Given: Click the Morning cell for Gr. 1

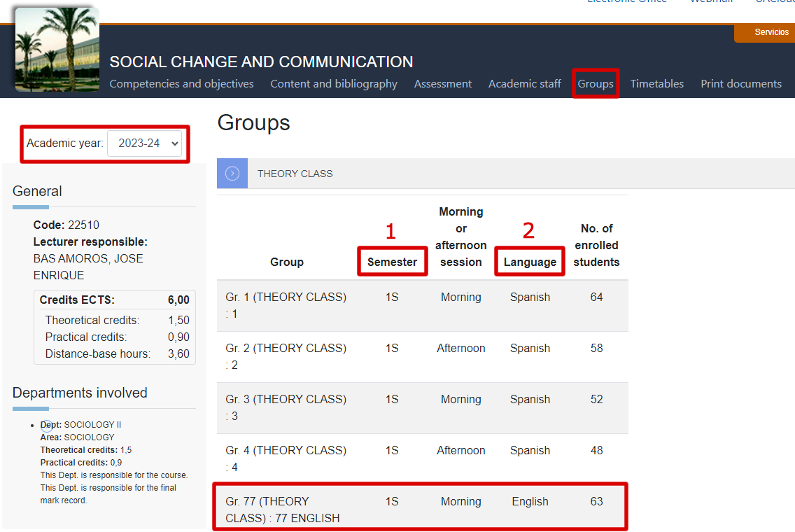Looking at the screenshot, I should (461, 297).
